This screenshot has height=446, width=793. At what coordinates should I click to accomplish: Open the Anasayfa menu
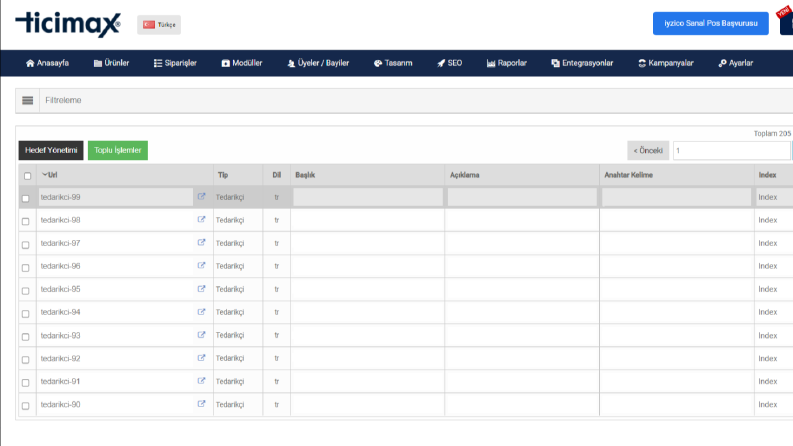tap(48, 63)
